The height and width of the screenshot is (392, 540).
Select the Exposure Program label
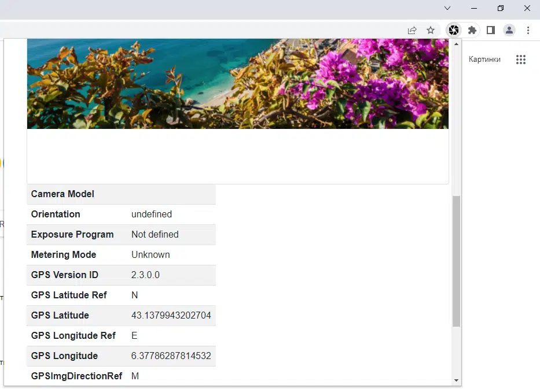(x=72, y=234)
